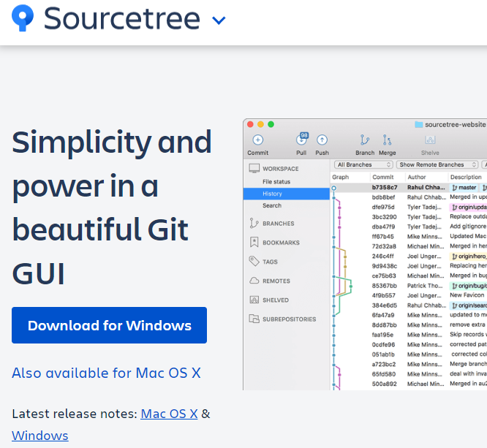This screenshot has height=448, width=487.
Task: Click the Description column header
Action: click(466, 177)
